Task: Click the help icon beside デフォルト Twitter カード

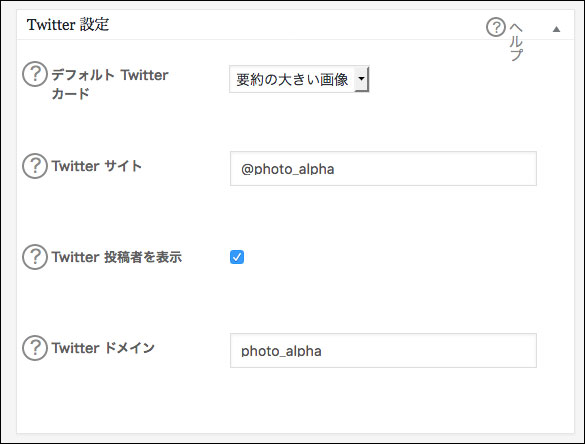Action: pyautogui.click(x=35, y=74)
